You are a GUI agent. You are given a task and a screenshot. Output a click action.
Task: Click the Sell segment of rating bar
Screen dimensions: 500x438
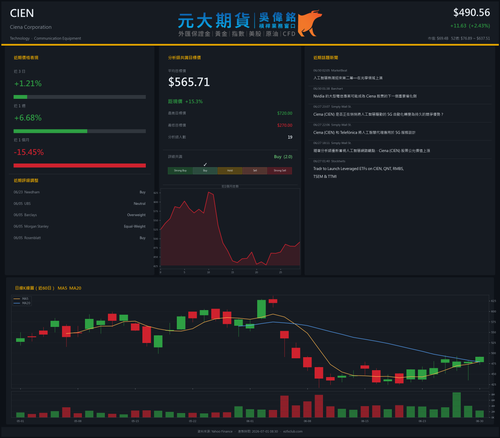tap(255, 171)
